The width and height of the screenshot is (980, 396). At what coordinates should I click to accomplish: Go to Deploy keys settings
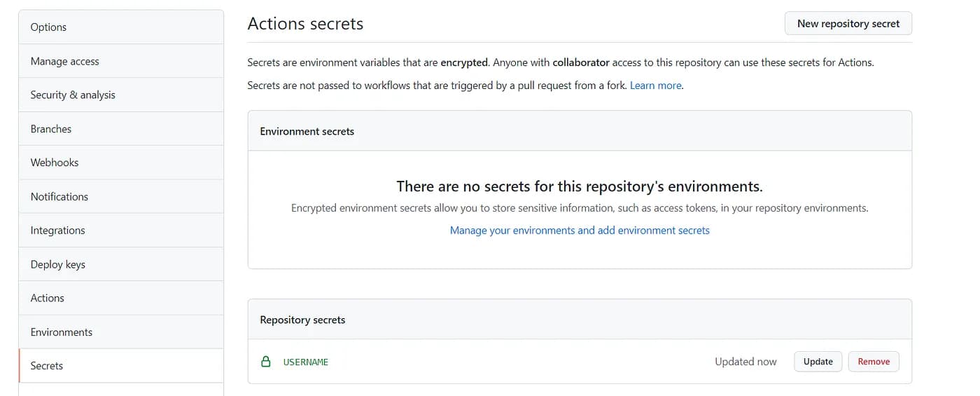click(58, 265)
